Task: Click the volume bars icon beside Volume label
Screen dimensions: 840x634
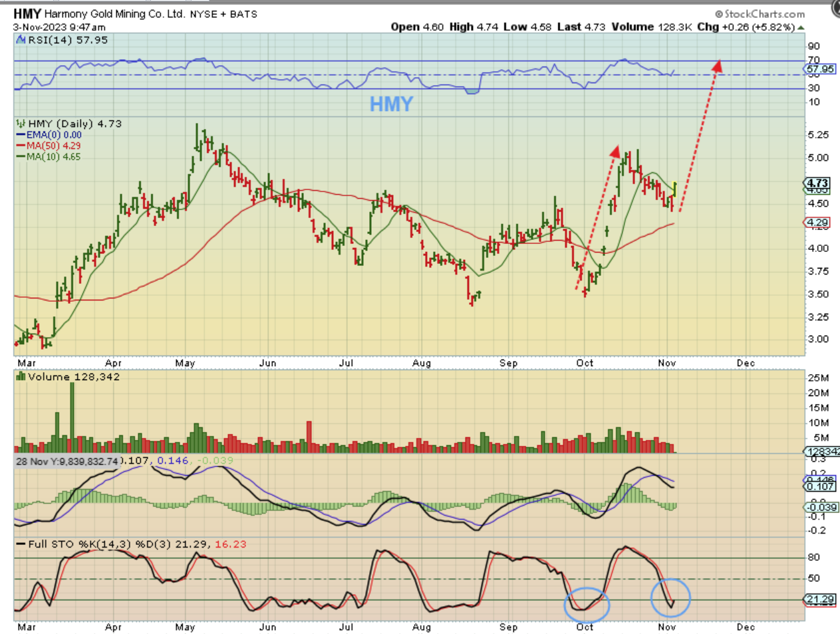Action: [21, 377]
